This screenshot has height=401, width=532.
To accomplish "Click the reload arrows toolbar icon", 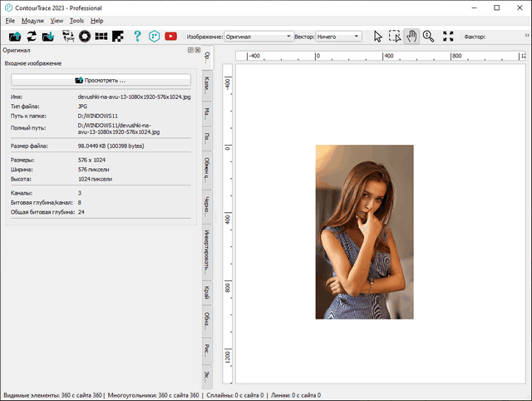I will (x=32, y=37).
